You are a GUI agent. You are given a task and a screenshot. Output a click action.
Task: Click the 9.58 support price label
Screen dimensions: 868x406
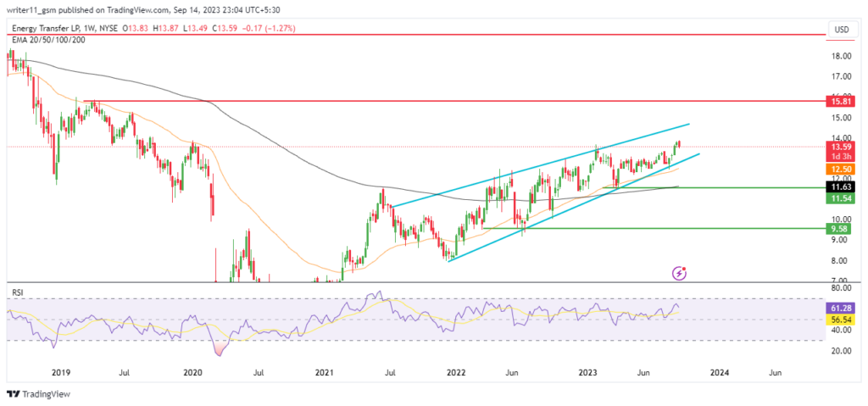pyautogui.click(x=837, y=228)
